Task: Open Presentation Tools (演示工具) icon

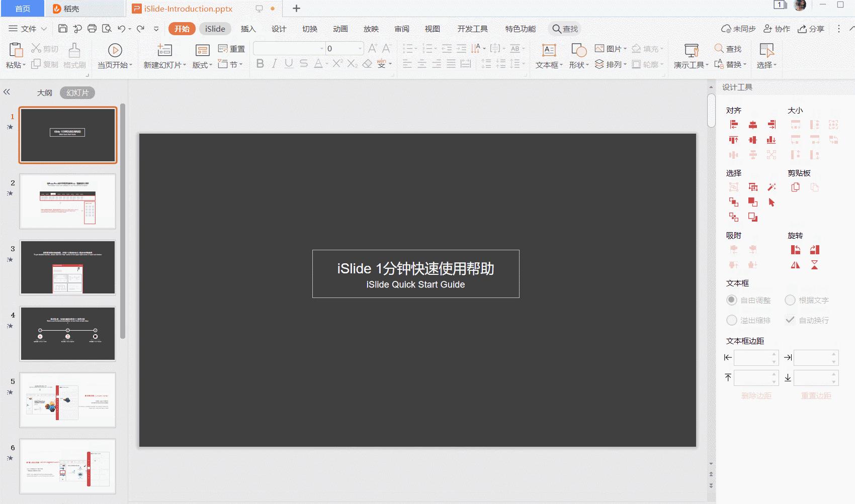Action: [x=692, y=50]
